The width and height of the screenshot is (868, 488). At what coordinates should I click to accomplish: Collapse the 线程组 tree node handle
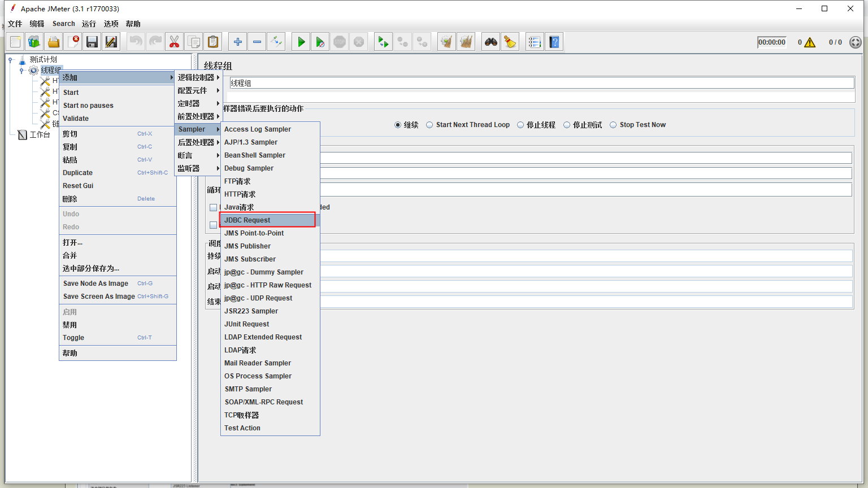click(21, 71)
